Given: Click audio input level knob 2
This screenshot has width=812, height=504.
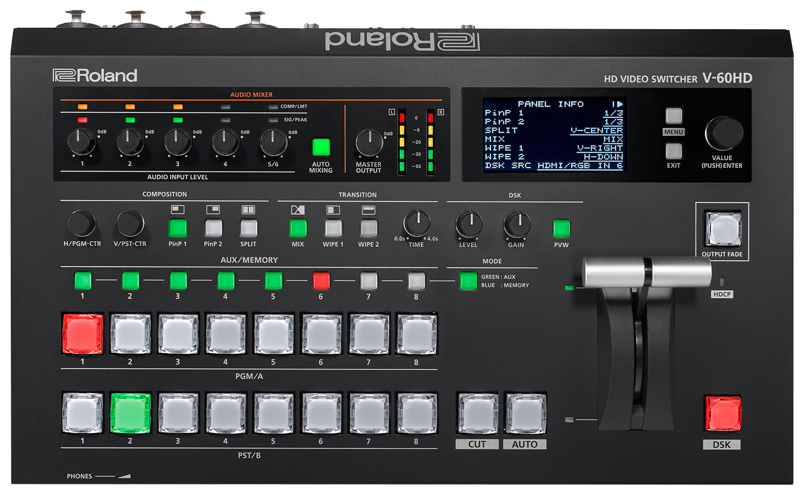Looking at the screenshot, I should [130, 142].
